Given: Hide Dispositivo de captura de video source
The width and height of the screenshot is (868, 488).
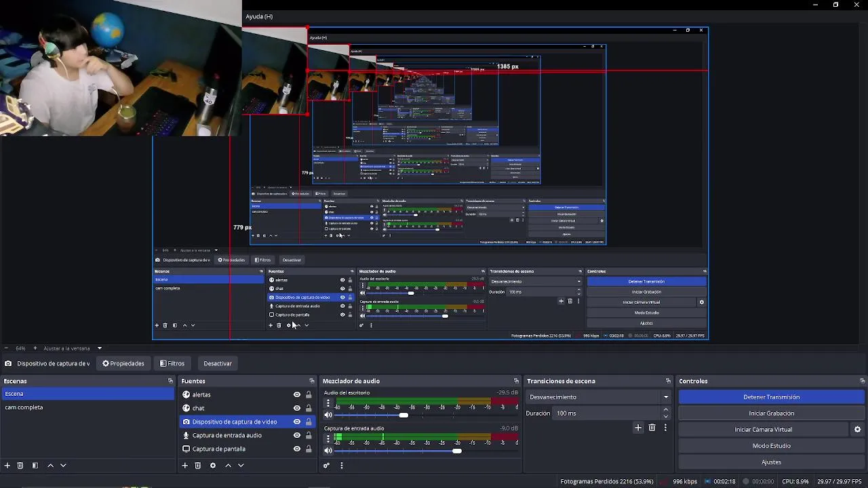Looking at the screenshot, I should tap(297, 422).
